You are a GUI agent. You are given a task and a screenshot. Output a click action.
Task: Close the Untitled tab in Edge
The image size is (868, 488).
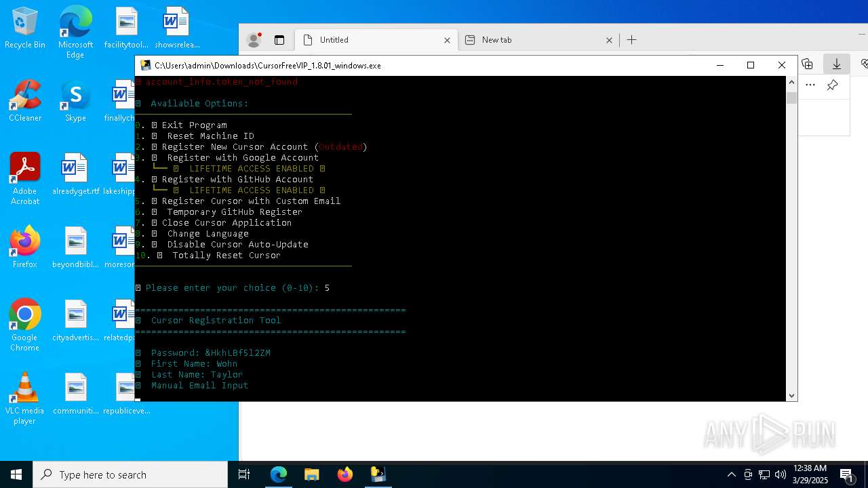tap(447, 40)
